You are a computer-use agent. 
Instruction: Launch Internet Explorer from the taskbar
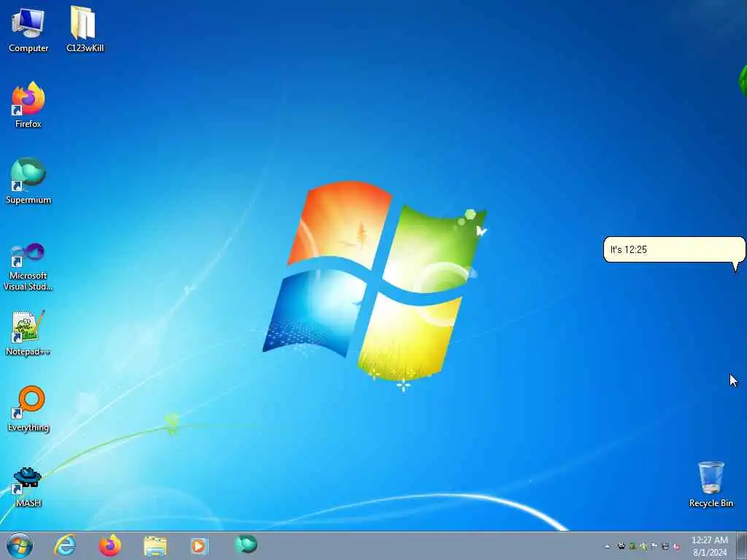coord(65,545)
